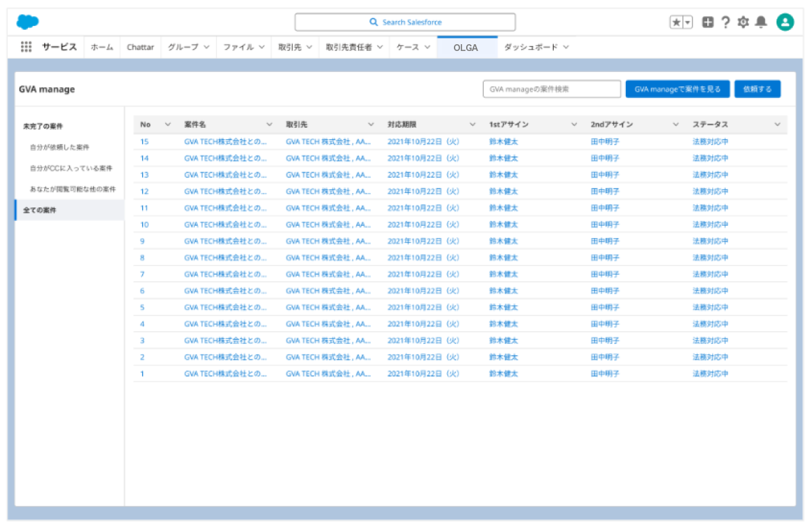Open the setup gear icon
The height and width of the screenshot is (531, 812).
point(743,22)
